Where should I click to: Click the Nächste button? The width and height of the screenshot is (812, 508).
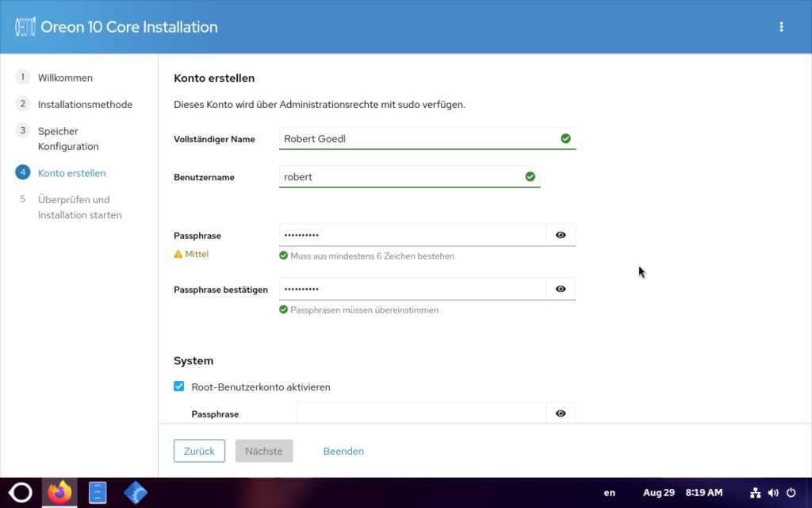[x=264, y=451]
